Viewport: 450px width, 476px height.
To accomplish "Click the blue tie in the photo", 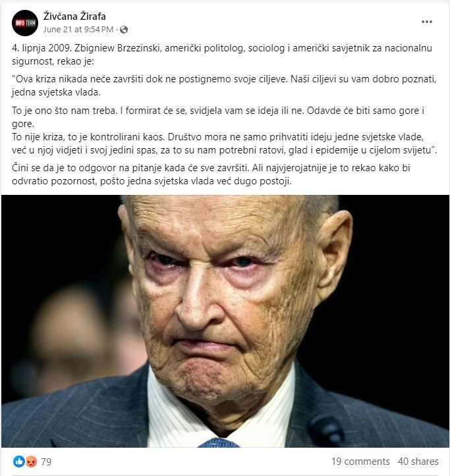I will [219, 442].
